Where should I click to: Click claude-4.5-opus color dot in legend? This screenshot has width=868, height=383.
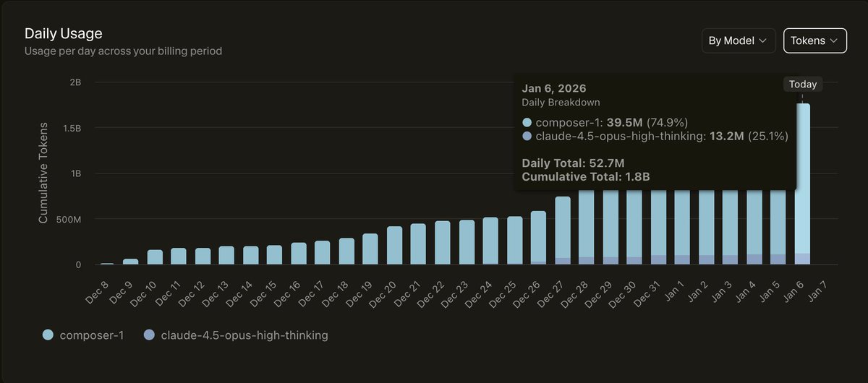pos(149,335)
